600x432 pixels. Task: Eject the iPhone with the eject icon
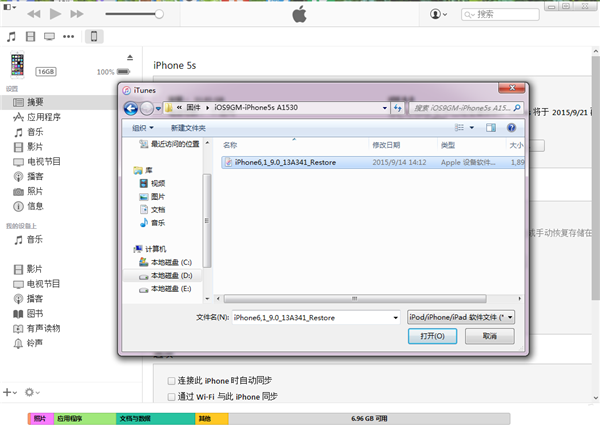pos(130,57)
